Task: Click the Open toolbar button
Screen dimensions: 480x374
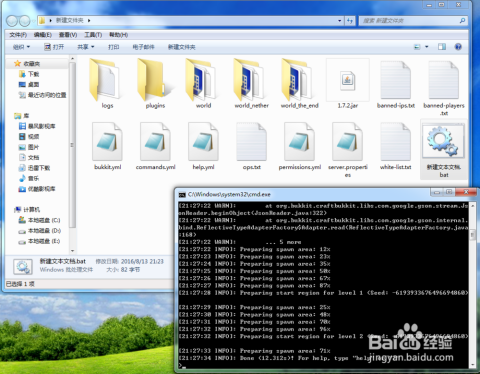Action: pyautogui.click(x=54, y=47)
